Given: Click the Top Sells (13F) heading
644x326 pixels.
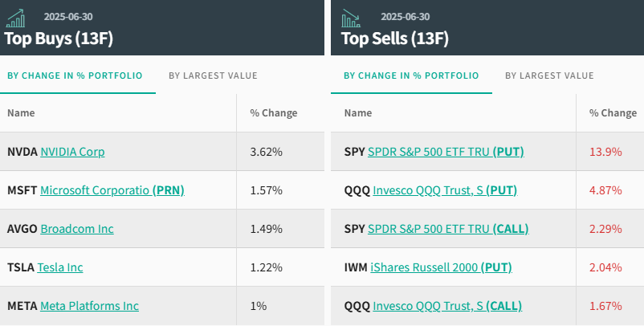Looking at the screenshot, I should pyautogui.click(x=394, y=39).
